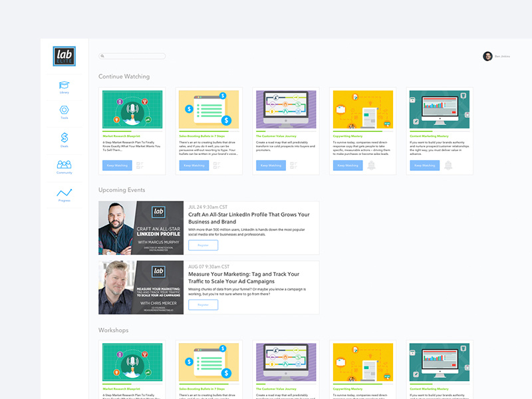Viewport: 532px width, 399px height.
Task: Click Customer Value Journey title in Continue Watching
Action: coord(276,136)
